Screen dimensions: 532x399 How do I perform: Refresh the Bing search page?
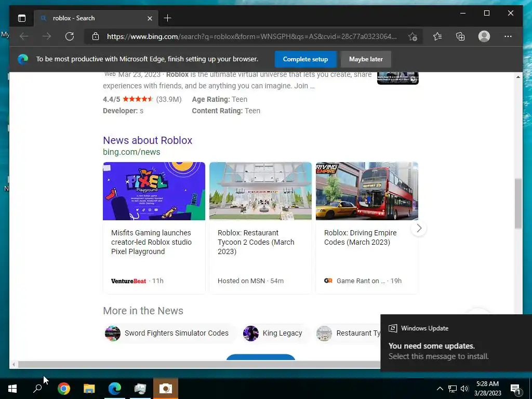70,36
